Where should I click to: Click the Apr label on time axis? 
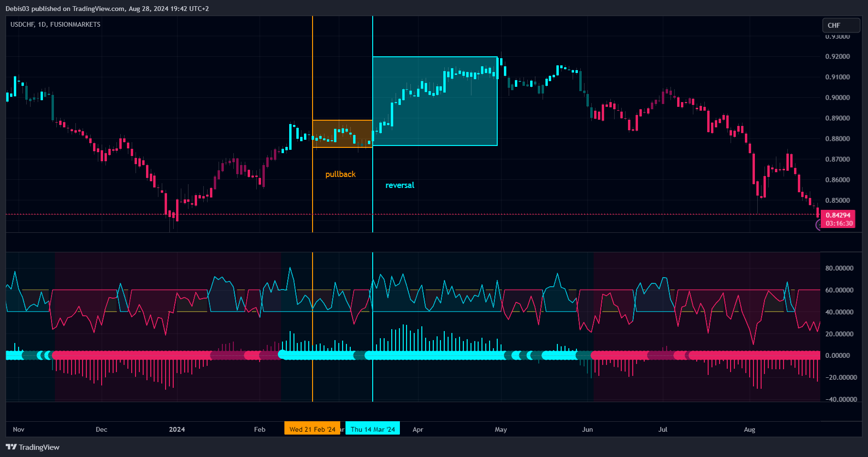(x=418, y=429)
